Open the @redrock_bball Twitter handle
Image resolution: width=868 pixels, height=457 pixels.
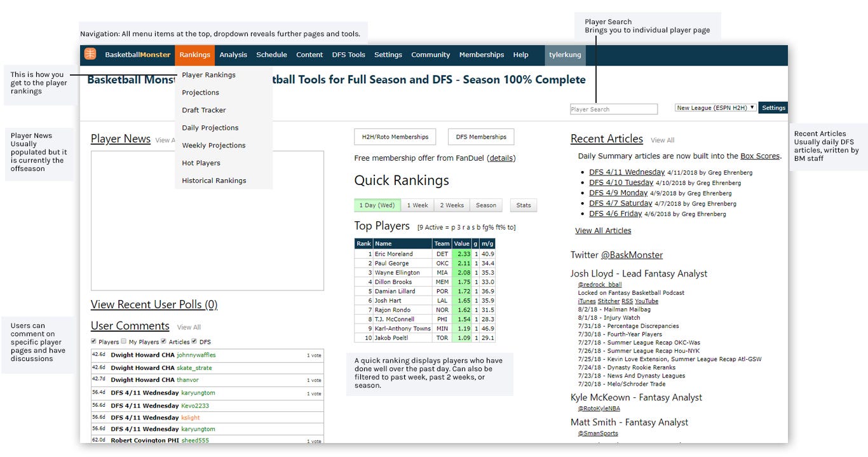point(600,285)
